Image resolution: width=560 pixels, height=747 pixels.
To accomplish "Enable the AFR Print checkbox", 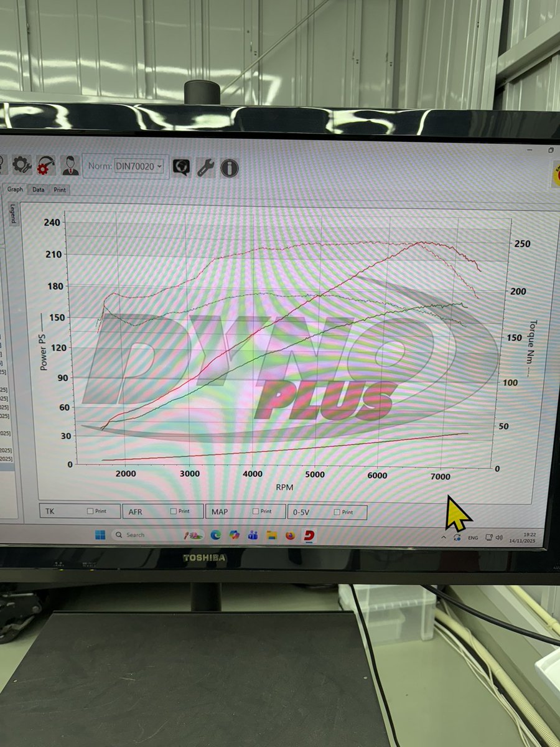I will [x=174, y=511].
